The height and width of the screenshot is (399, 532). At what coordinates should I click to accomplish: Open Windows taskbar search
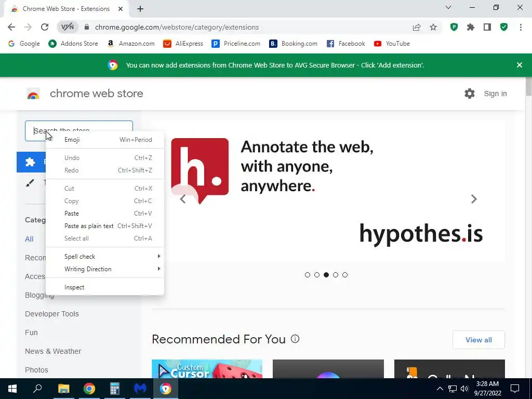click(x=37, y=389)
